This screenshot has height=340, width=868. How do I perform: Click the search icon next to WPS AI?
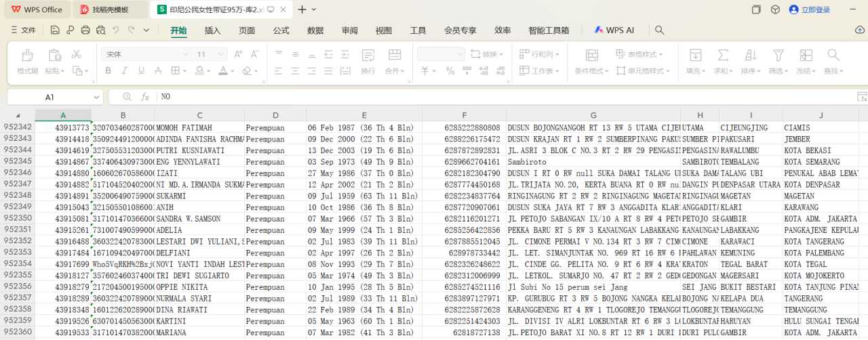click(x=659, y=30)
